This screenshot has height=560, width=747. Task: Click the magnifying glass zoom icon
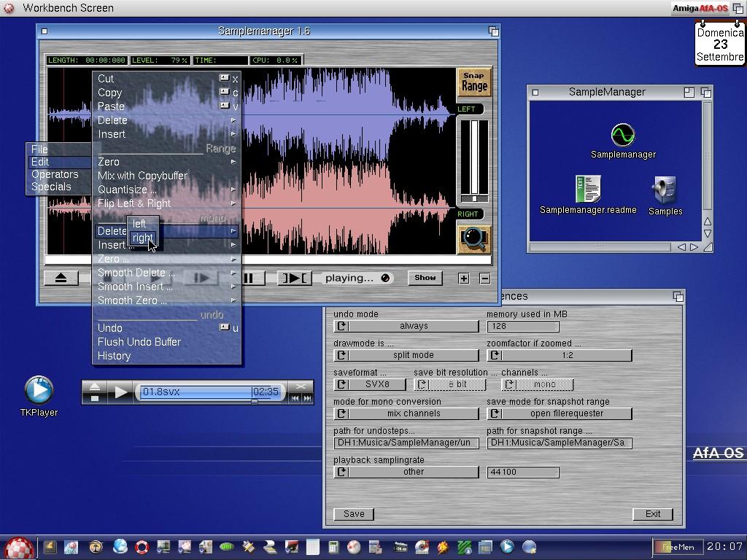(473, 238)
